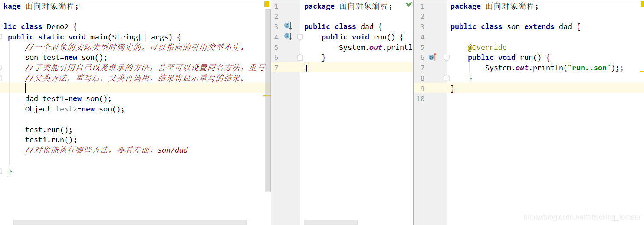
Task: Click 'public class son extends dad {' declaration
Action: 516,26
